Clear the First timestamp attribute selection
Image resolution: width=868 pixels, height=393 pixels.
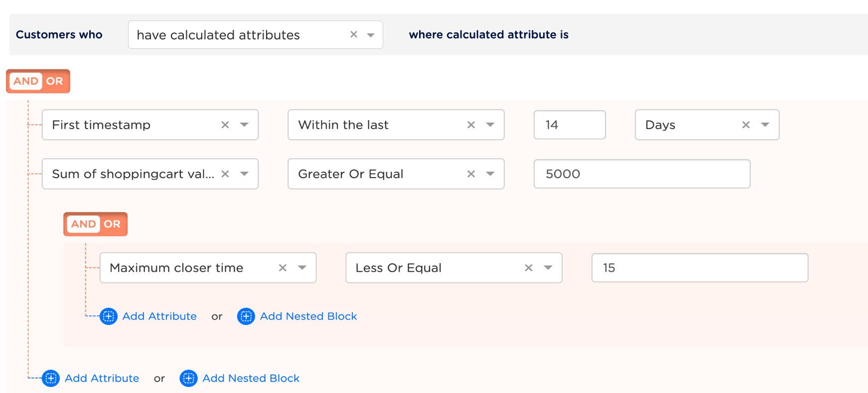(225, 125)
